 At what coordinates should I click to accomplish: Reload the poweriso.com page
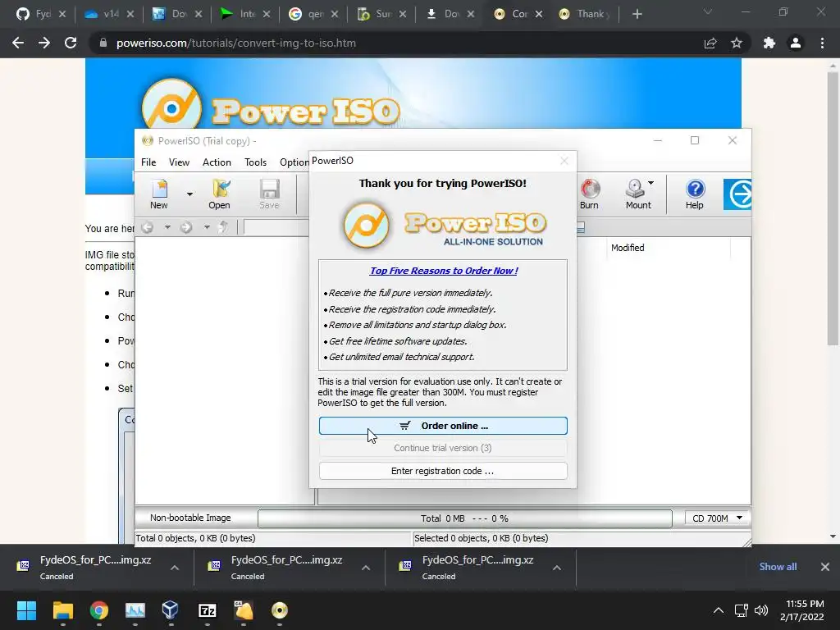pos(71,43)
